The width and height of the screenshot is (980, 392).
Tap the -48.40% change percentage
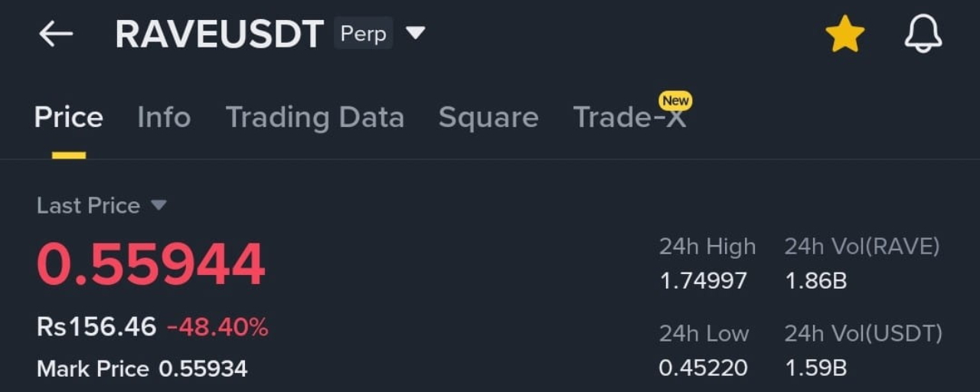tap(217, 328)
